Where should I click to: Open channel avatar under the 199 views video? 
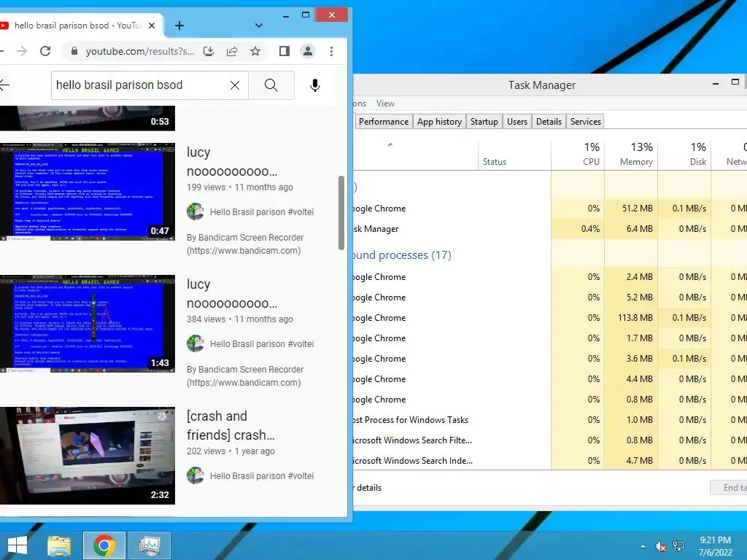point(196,211)
